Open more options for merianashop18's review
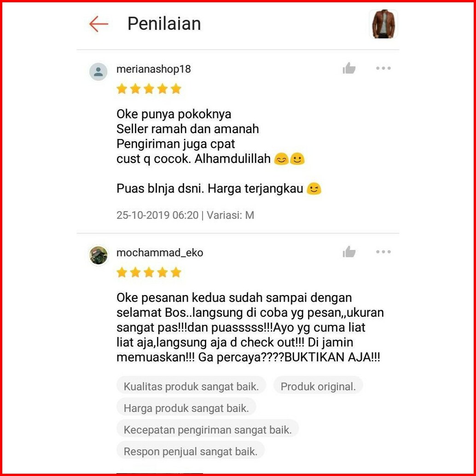 click(x=383, y=68)
